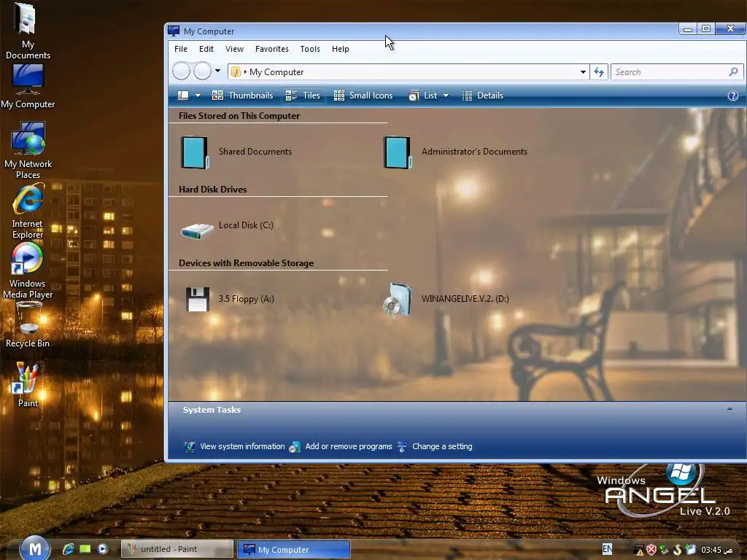The height and width of the screenshot is (560, 747).
Task: Click Show Desktop green quick launch icon
Action: (85, 549)
